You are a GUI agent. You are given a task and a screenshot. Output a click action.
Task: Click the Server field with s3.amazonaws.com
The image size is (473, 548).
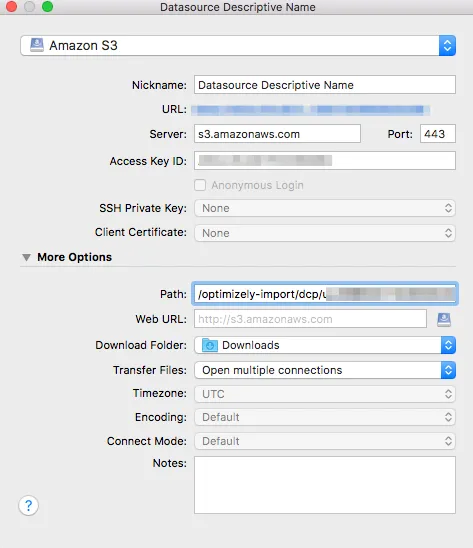277,134
